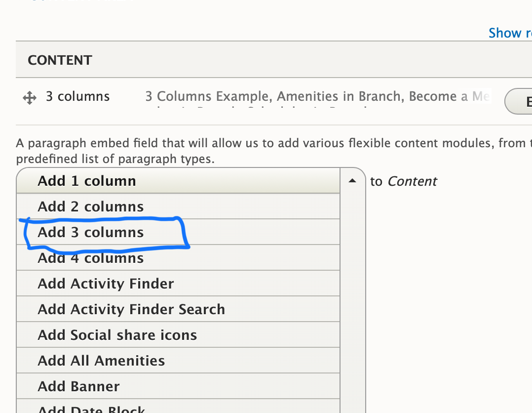The image size is (532, 413).
Task: Grab the drag handle beside 3 columns
Action: click(30, 97)
